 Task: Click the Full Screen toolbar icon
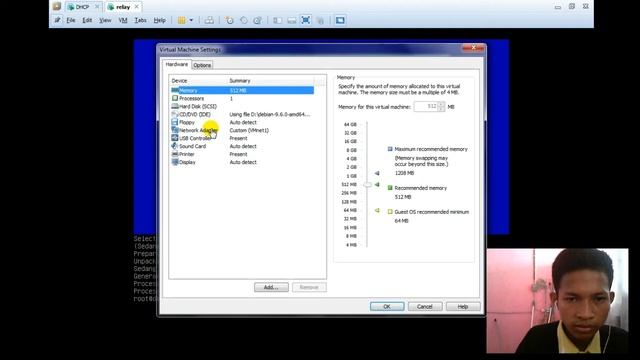(x=306, y=20)
